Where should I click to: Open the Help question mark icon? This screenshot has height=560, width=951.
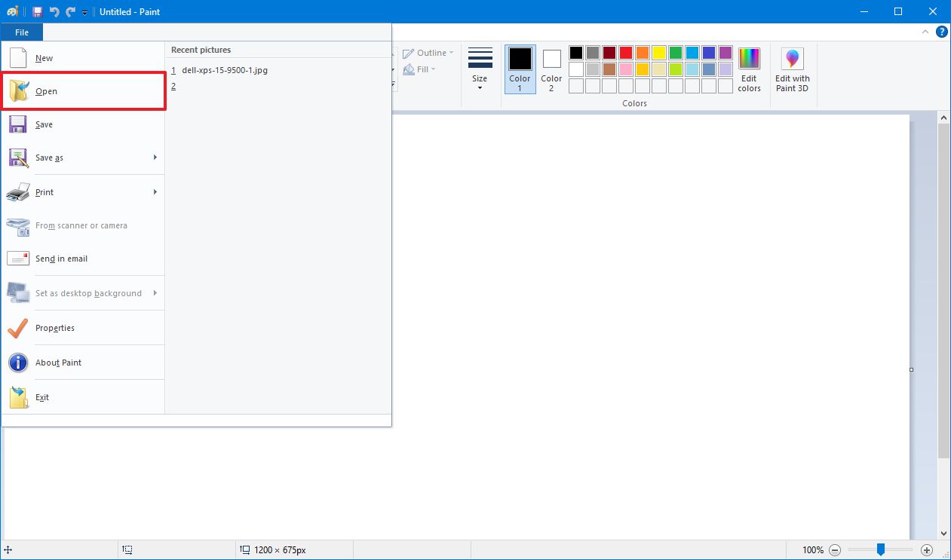(x=942, y=32)
